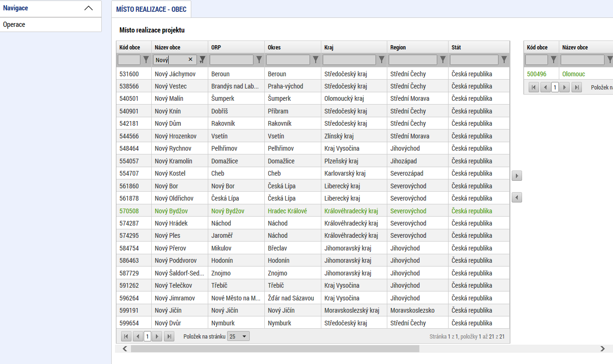Sort by Kód obce column header
The image size is (613, 364).
tap(134, 47)
